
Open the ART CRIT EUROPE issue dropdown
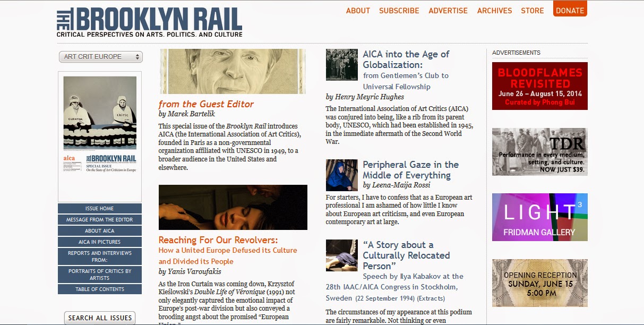(x=101, y=57)
